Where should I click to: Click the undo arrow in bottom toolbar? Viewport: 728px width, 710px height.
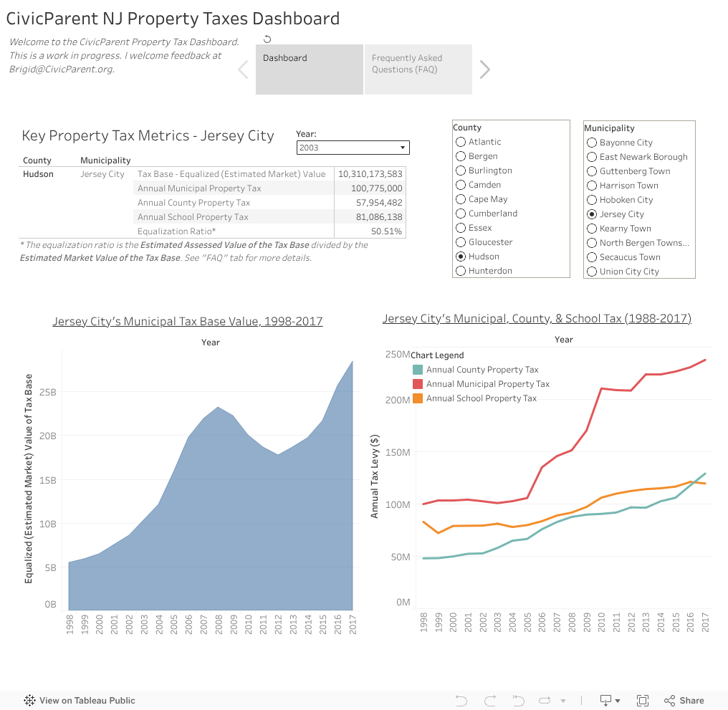461,700
